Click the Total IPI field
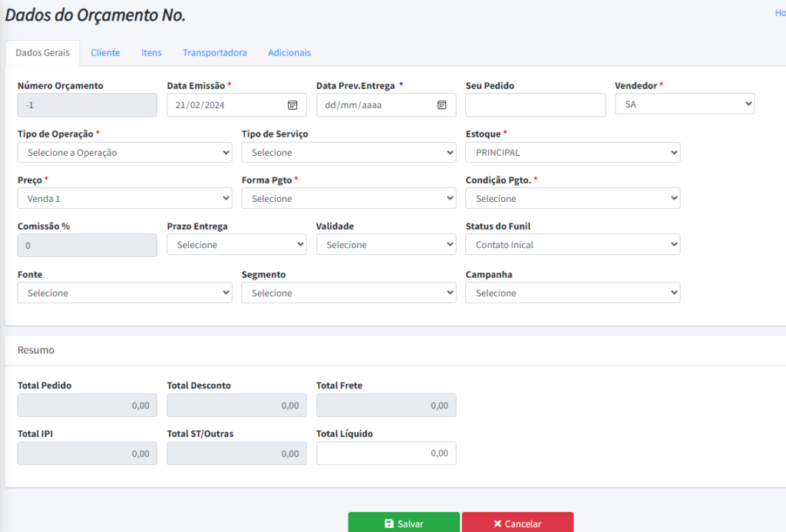Screen dimensions: 786x532 pyautogui.click(x=88, y=453)
